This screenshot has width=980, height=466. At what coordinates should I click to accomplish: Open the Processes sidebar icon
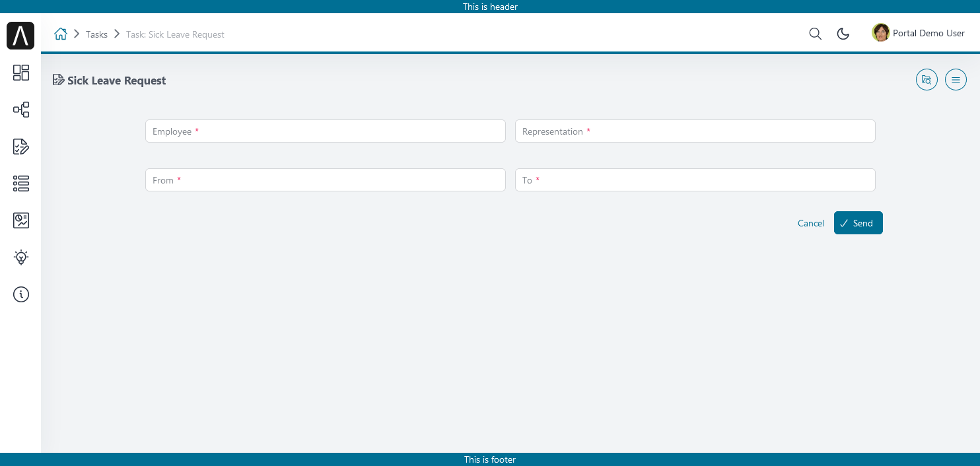21,110
